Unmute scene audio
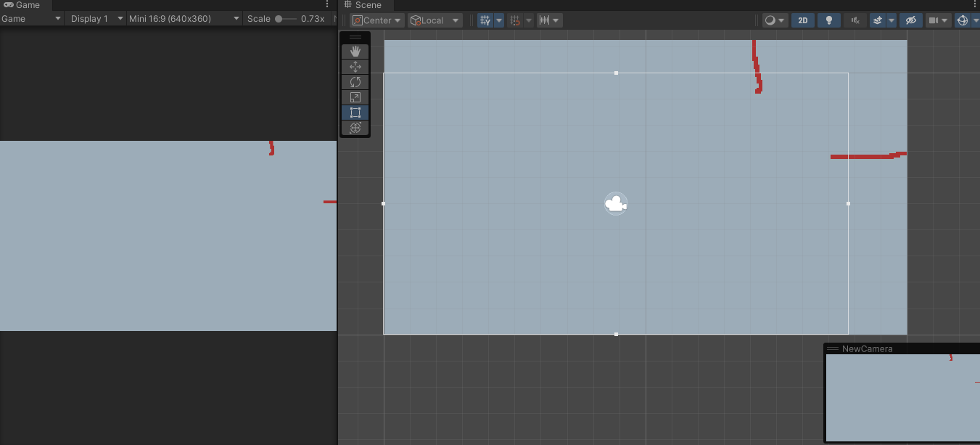 coord(855,20)
